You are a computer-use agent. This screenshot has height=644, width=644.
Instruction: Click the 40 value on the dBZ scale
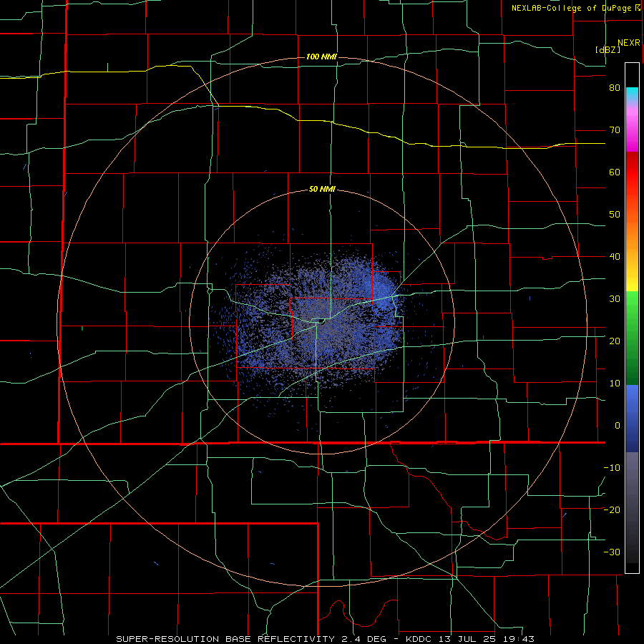(x=615, y=257)
